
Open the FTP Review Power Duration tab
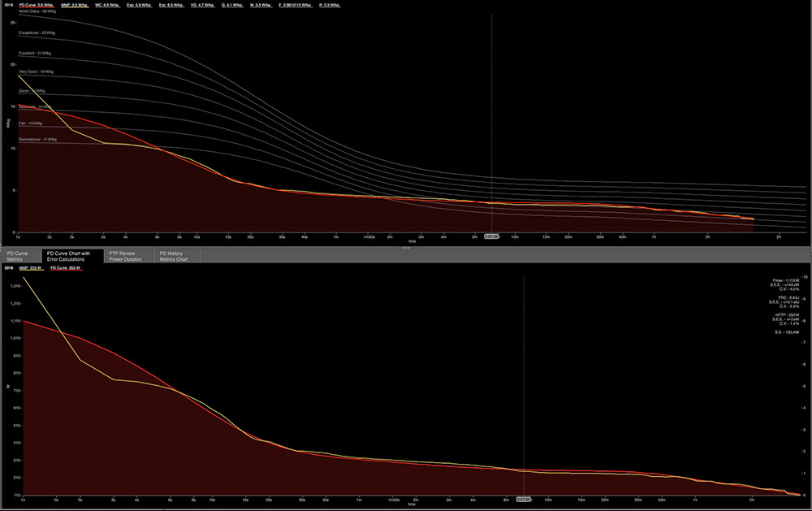pyautogui.click(x=126, y=256)
